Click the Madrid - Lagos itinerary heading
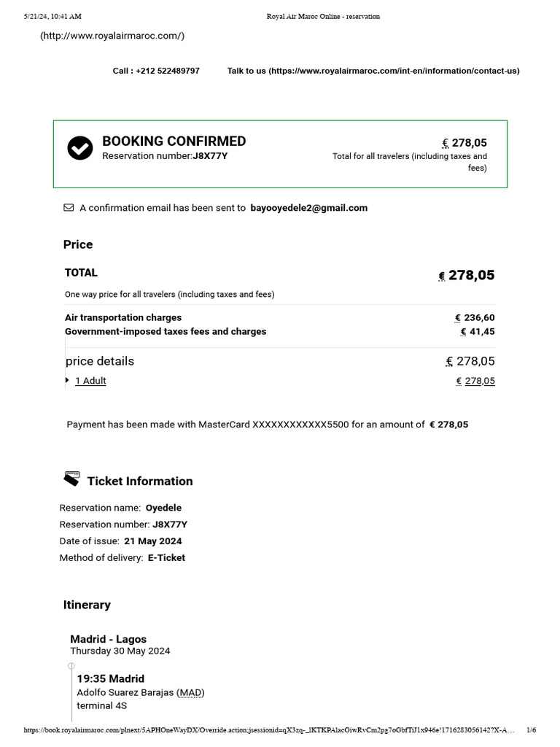Screen dimensions: 560x747 click(109, 639)
